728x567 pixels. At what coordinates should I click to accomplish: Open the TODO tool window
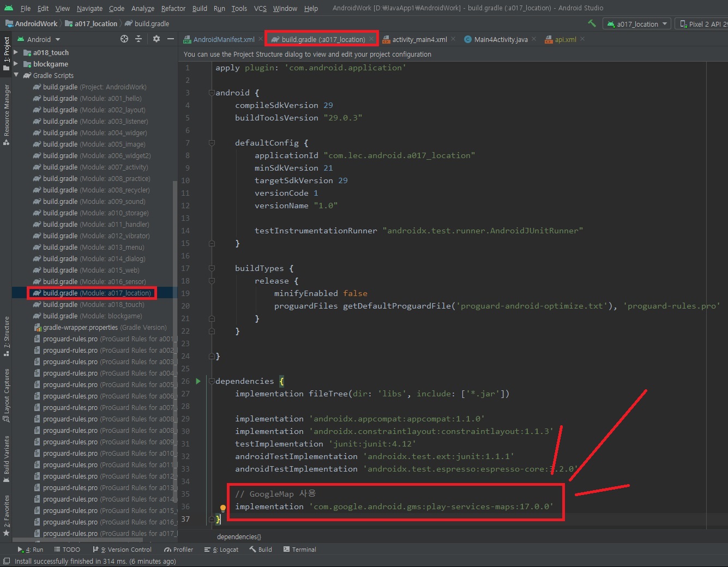[67, 550]
